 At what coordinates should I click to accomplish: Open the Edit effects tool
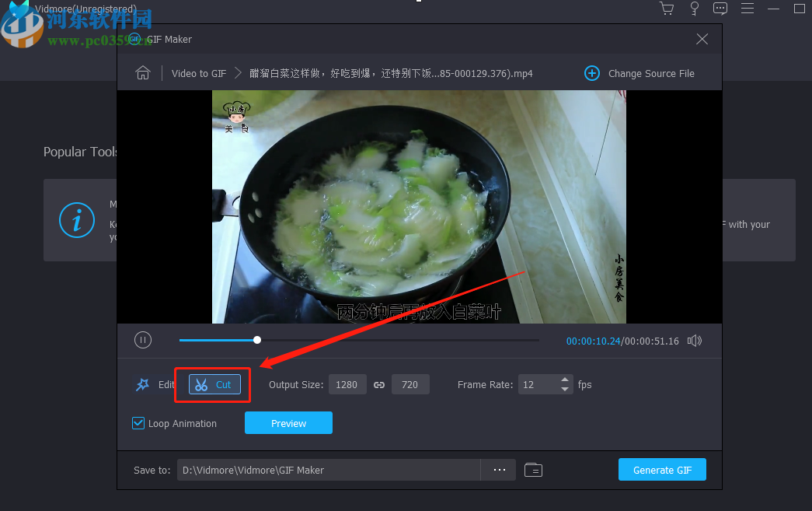[155, 384]
